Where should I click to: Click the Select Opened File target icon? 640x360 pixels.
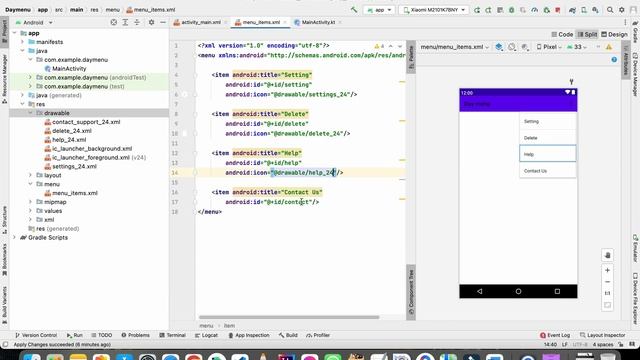[x=113, y=22]
